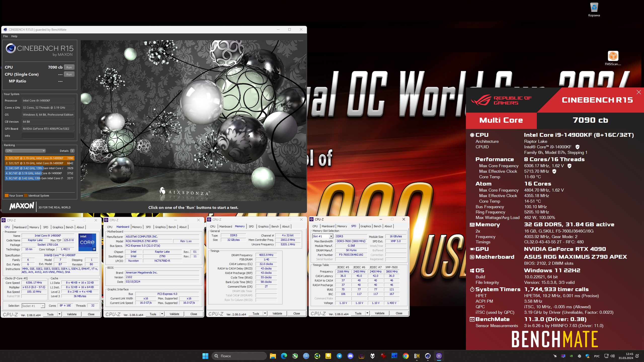644x362 pixels.
Task: Open the Cinebench Help menu
Action: click(14, 36)
